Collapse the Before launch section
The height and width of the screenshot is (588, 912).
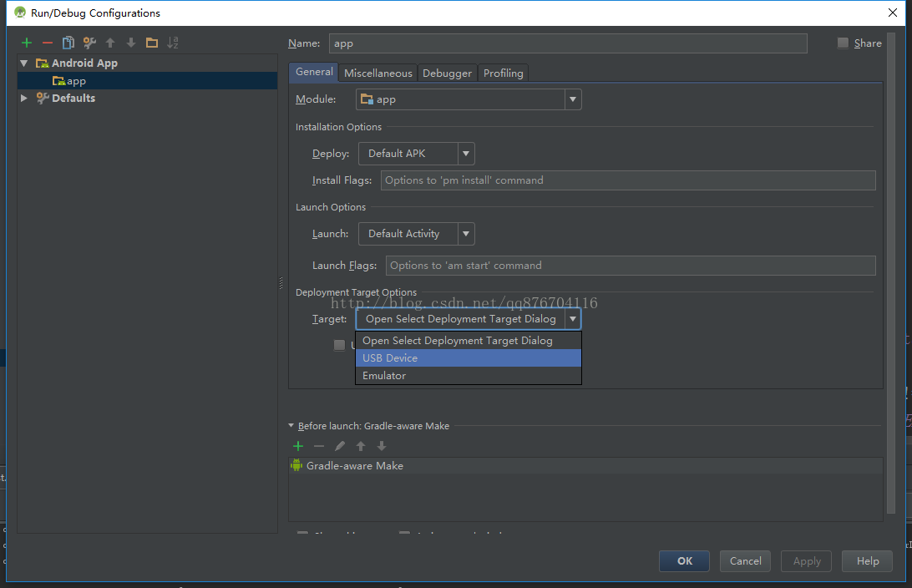point(291,426)
